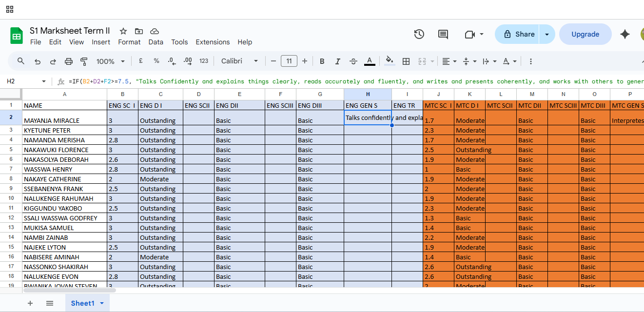The image size is (644, 312).
Task: Toggle italic formatting
Action: [x=337, y=61]
